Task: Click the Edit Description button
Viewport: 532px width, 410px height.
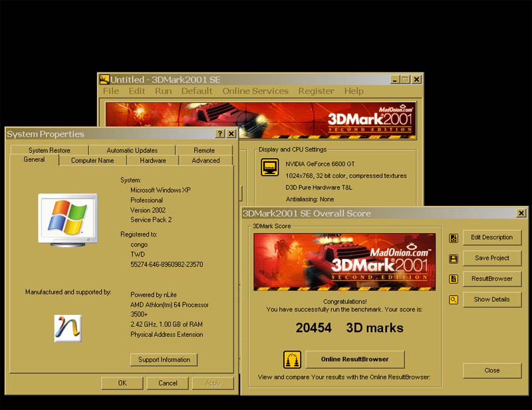Action: pyautogui.click(x=492, y=238)
